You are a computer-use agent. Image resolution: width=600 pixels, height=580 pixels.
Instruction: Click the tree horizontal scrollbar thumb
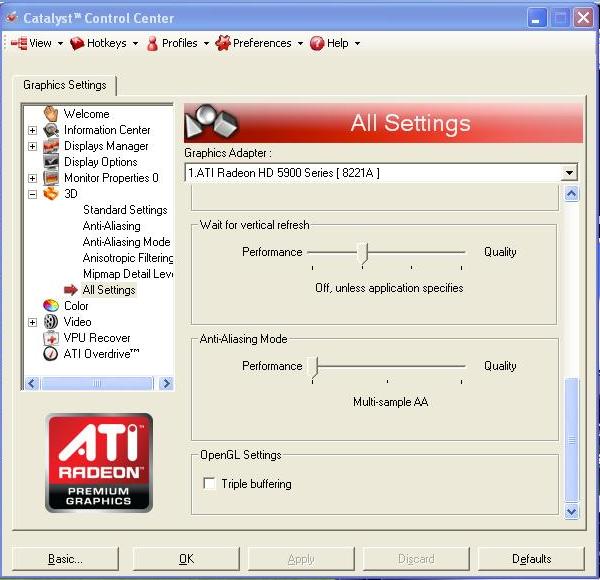[97, 383]
